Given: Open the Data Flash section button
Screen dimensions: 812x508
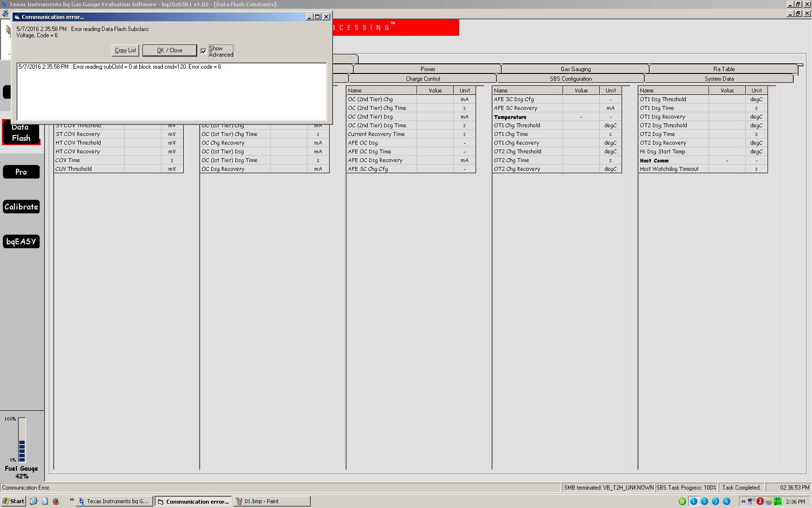Looking at the screenshot, I should (21, 133).
